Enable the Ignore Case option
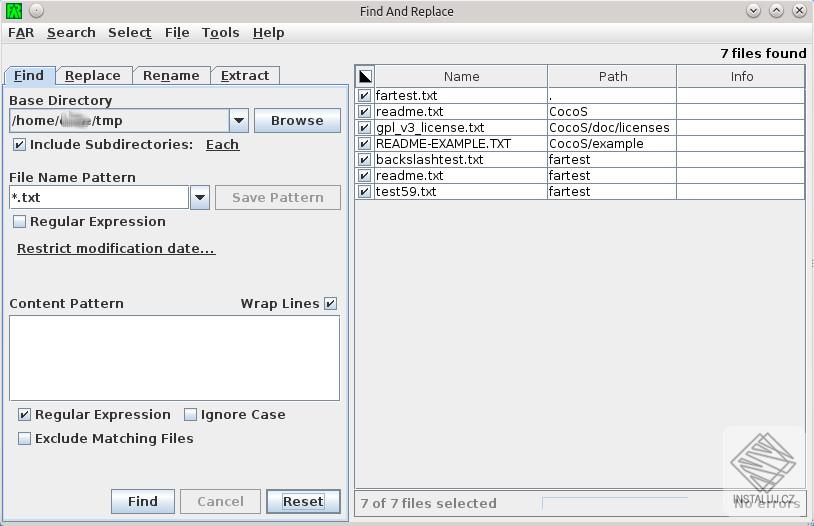 coord(191,415)
